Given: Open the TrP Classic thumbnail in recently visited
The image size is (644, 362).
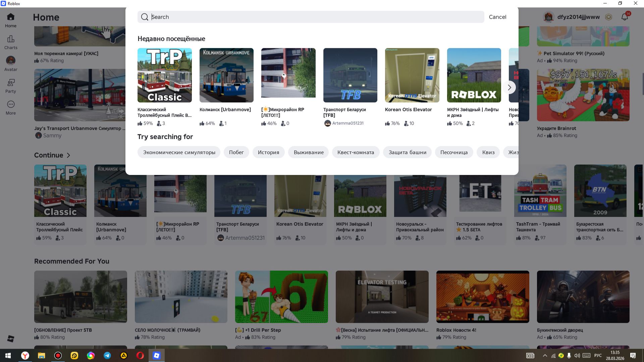Looking at the screenshot, I should (x=165, y=75).
